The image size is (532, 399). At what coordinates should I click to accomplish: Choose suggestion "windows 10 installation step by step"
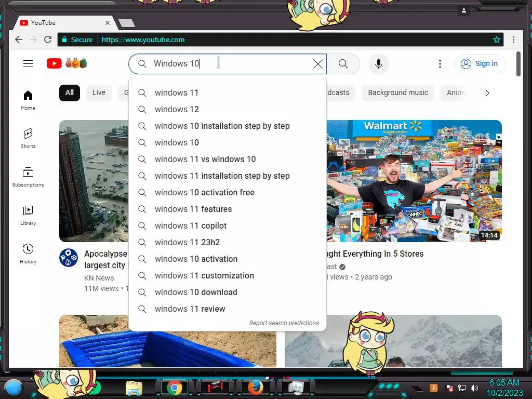coord(228,126)
